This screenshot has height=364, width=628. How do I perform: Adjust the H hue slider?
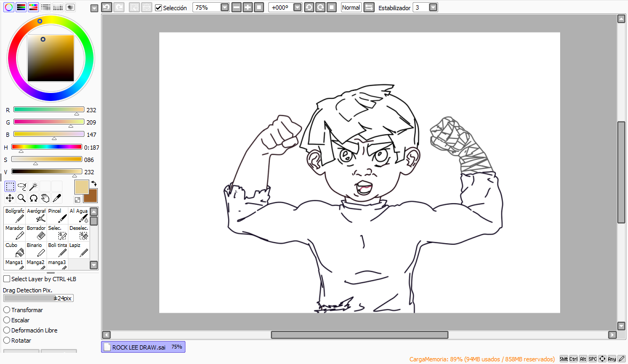click(x=47, y=147)
